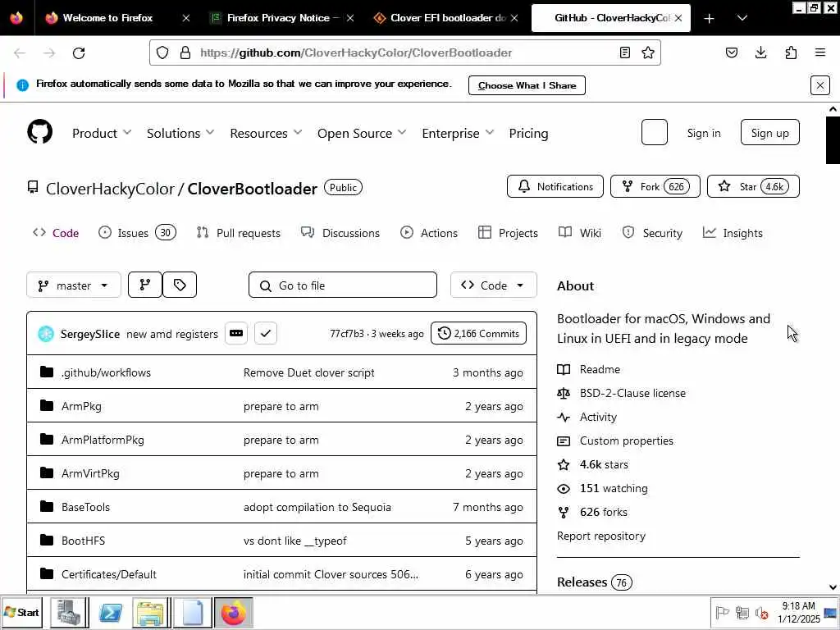Image resolution: width=840 pixels, height=630 pixels.
Task: Toggle reader view icon in address bar
Action: 624,52
